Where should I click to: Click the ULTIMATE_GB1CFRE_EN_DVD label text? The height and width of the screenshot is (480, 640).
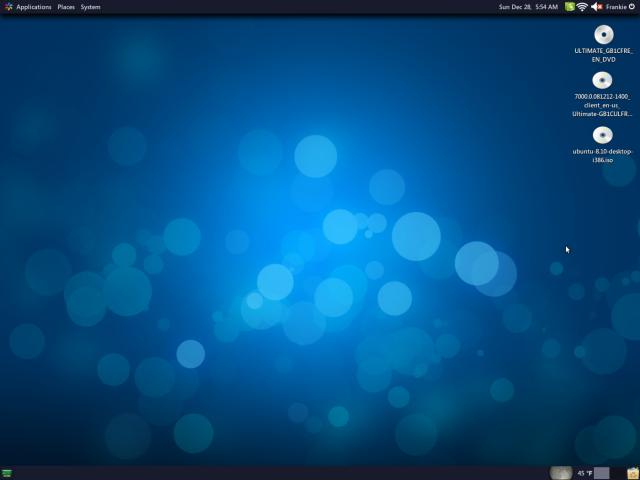coord(603,55)
